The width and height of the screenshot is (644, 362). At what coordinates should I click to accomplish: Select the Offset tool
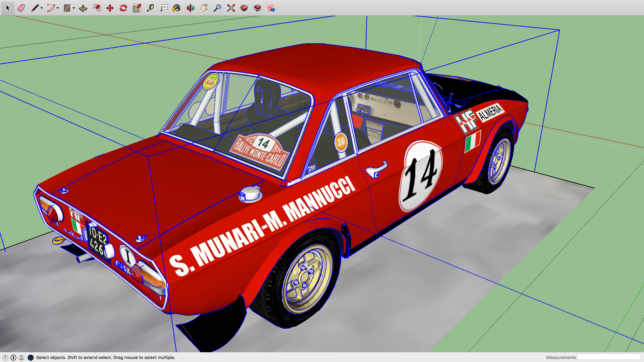97,8
